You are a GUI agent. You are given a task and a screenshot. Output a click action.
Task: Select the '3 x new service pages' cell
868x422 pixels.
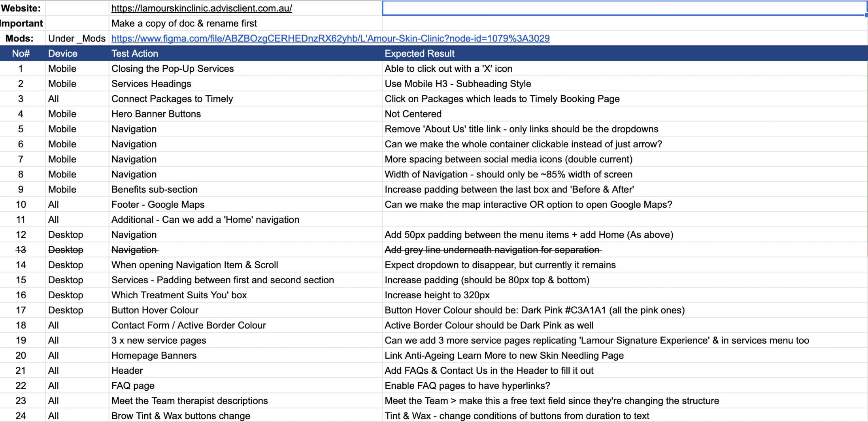coord(245,340)
